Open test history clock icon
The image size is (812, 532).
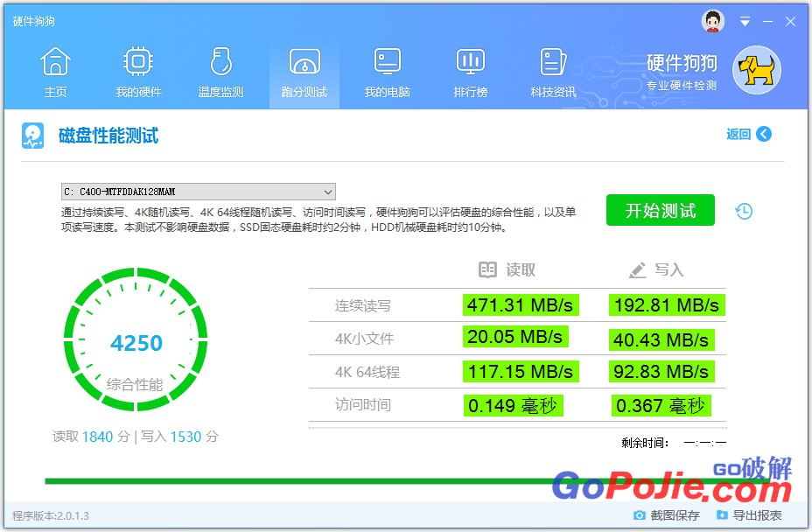point(744,211)
